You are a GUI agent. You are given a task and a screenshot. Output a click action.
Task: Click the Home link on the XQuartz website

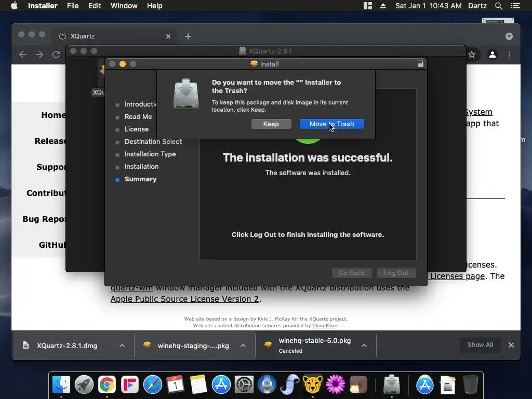click(54, 115)
